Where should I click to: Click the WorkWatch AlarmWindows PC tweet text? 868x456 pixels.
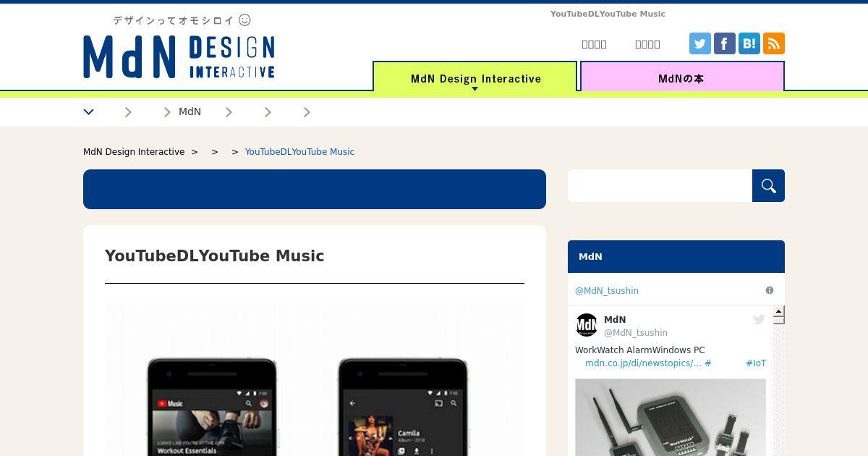pos(639,350)
